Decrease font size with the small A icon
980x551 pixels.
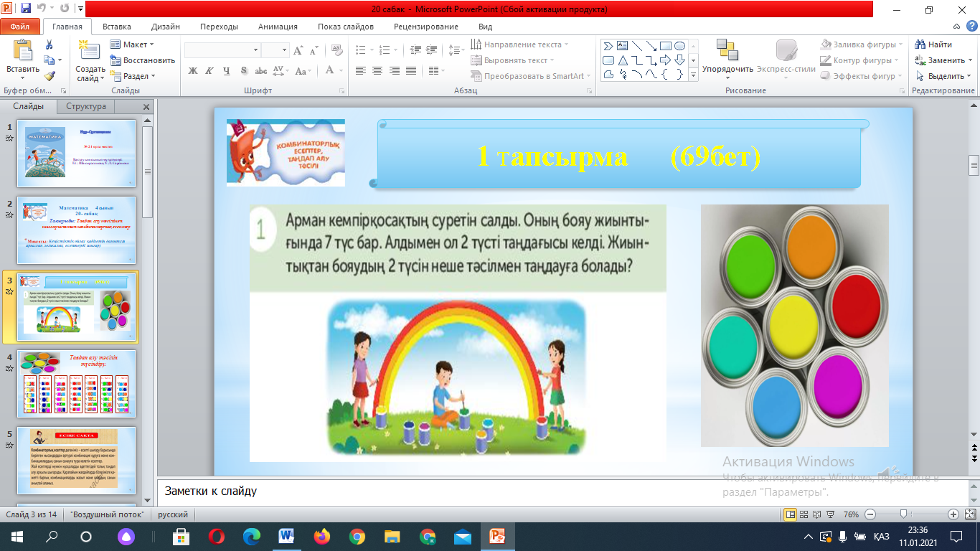[314, 50]
